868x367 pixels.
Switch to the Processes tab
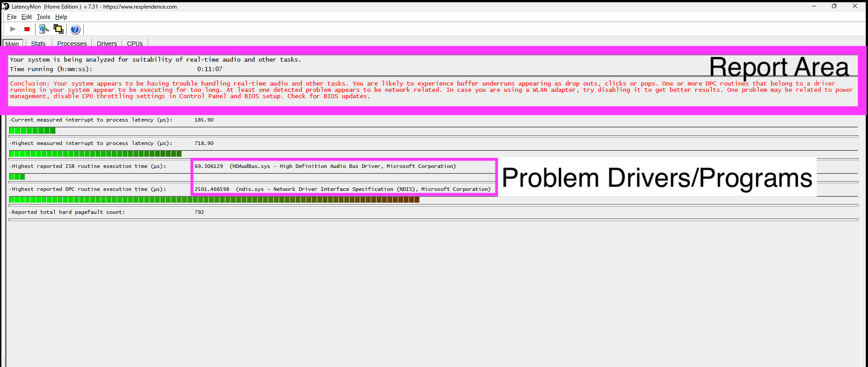pos(72,43)
